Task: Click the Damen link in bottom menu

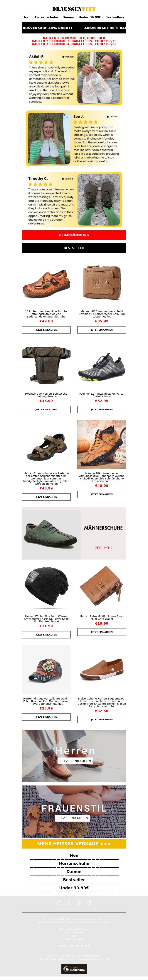Action: pyautogui.click(x=74, y=871)
